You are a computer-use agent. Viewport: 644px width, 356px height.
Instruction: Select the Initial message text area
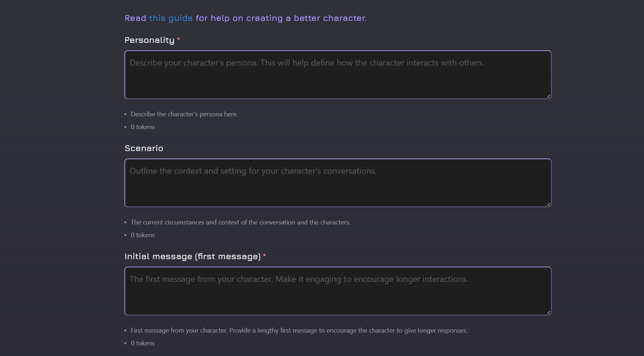tap(338, 291)
